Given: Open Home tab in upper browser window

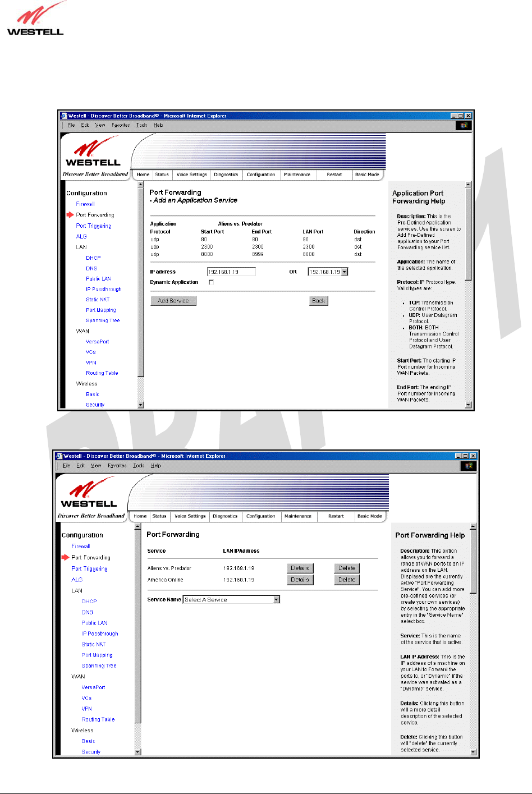Looking at the screenshot, I should (x=143, y=175).
